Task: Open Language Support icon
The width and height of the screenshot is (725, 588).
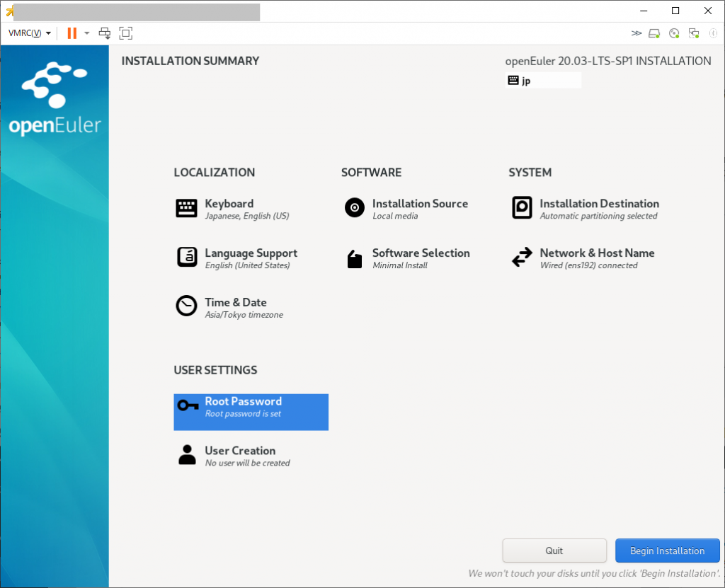Action: [x=187, y=257]
